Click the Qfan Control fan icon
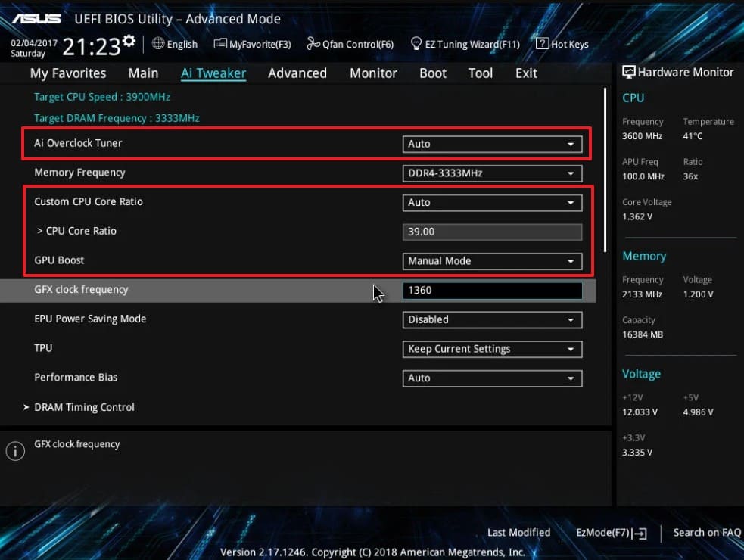The width and height of the screenshot is (744, 560). click(313, 44)
